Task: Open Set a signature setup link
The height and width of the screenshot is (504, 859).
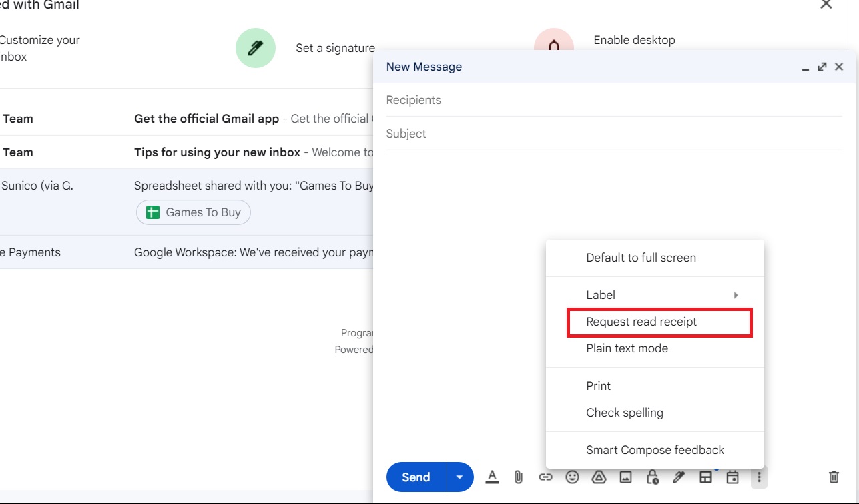Action: tap(335, 48)
